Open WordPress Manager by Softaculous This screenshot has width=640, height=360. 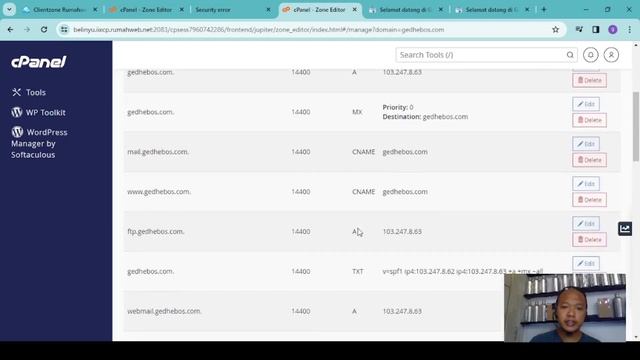39,143
